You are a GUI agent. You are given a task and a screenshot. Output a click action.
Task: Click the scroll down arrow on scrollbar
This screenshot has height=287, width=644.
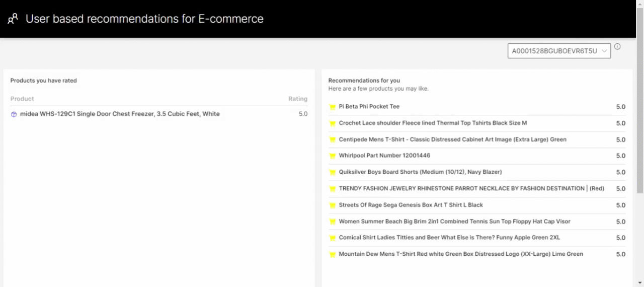click(x=640, y=283)
